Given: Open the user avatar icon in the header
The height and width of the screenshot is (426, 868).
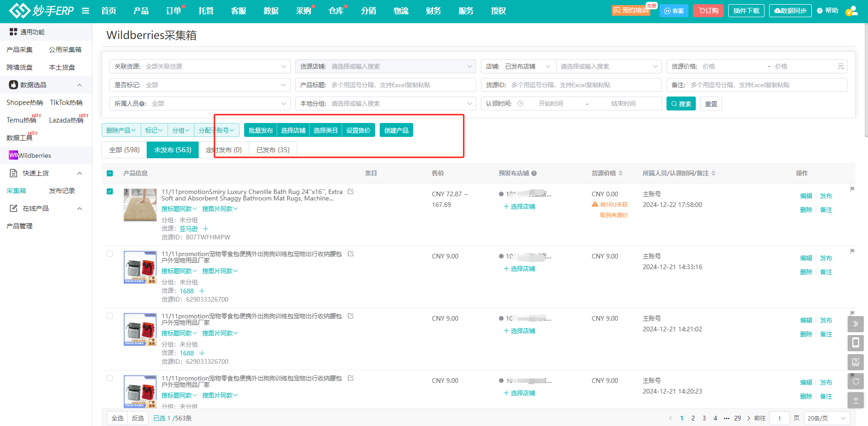Looking at the screenshot, I should [x=852, y=11].
